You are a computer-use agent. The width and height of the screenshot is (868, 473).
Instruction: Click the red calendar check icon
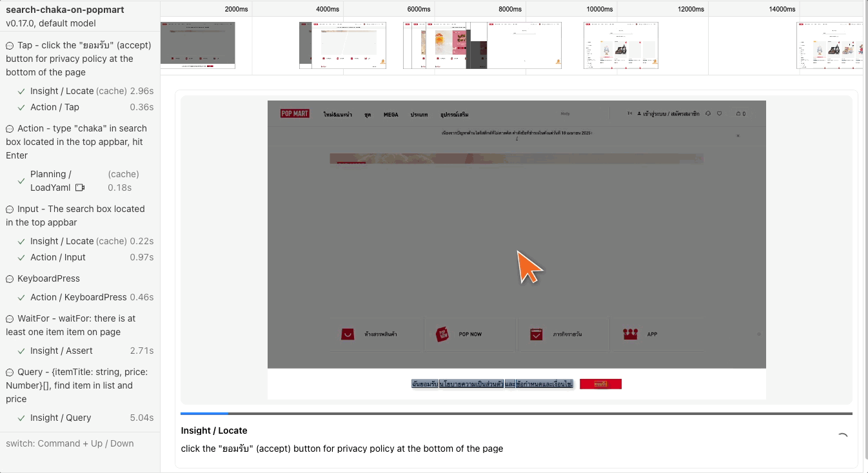(x=536, y=334)
